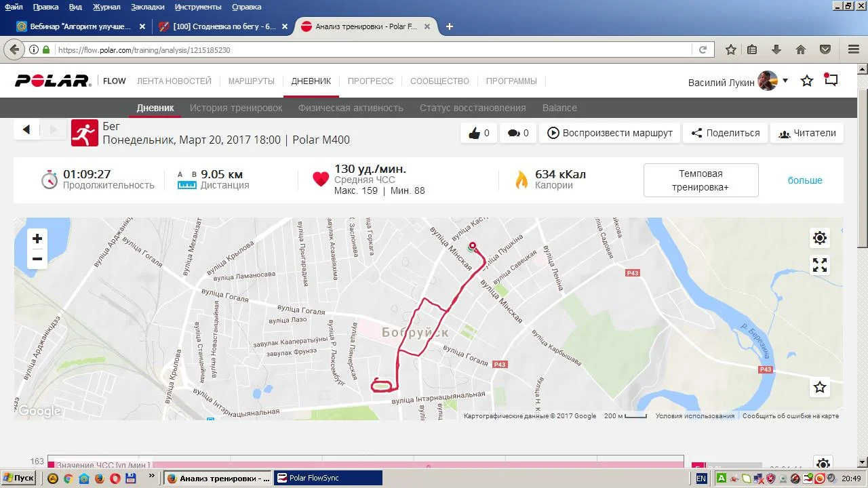Open the Файл menu
The width and height of the screenshot is (868, 488).
pyautogui.click(x=14, y=7)
